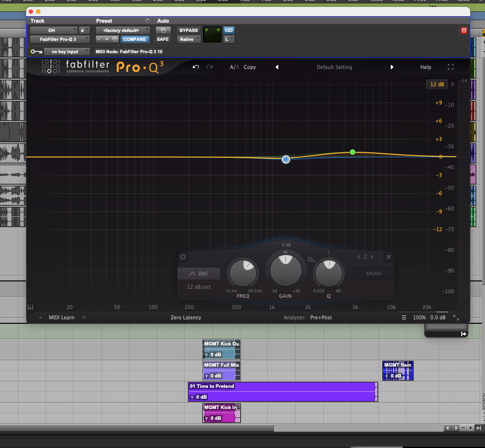Go to previous preset left of Default Setting
Screen dimensions: 485x448
(x=277, y=67)
